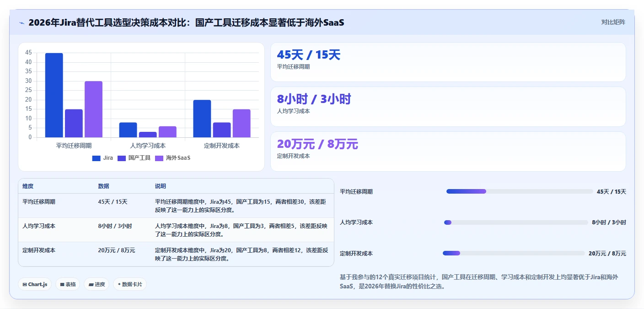
Task: Click the description mentioning 两者相差12
Action: click(241, 255)
